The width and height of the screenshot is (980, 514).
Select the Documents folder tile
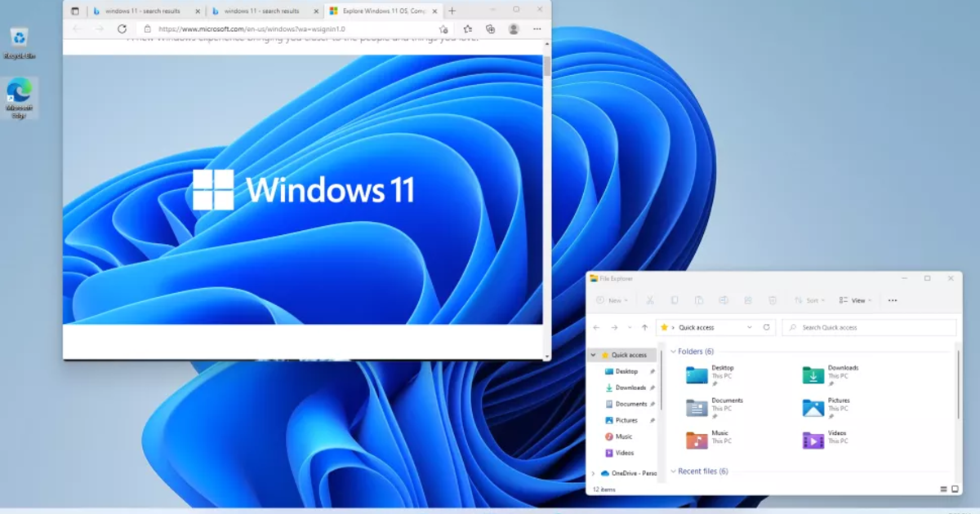click(715, 408)
